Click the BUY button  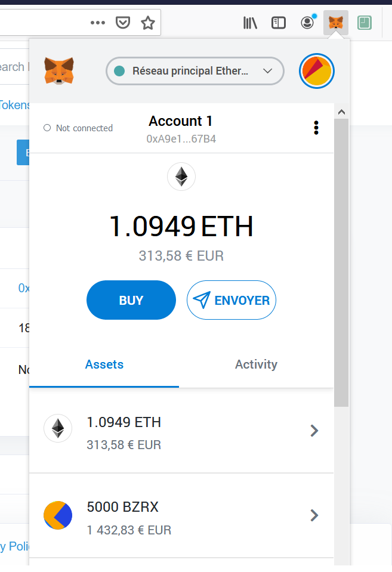tap(131, 300)
